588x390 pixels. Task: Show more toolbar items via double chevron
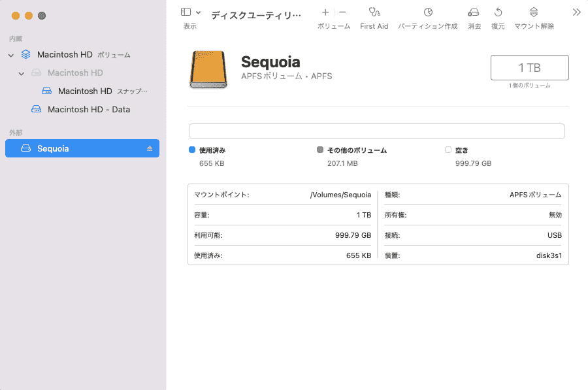click(576, 12)
